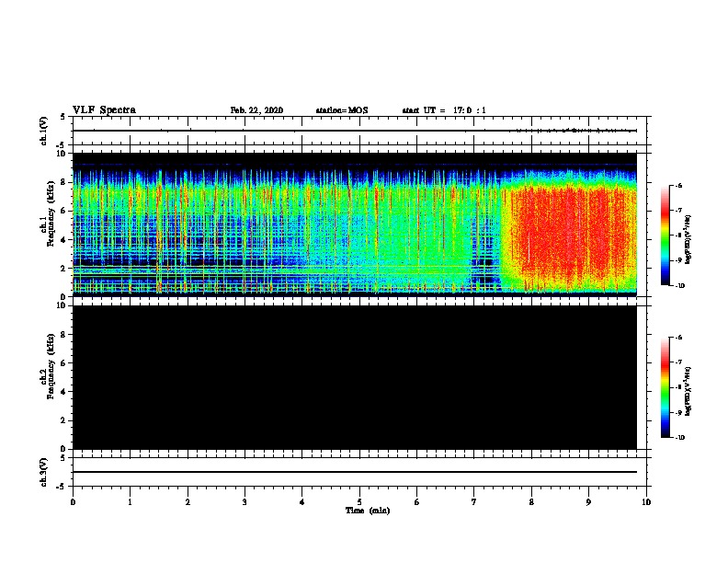
Task: Click the ch.3(V) waveform axis label
Action: coord(43,472)
